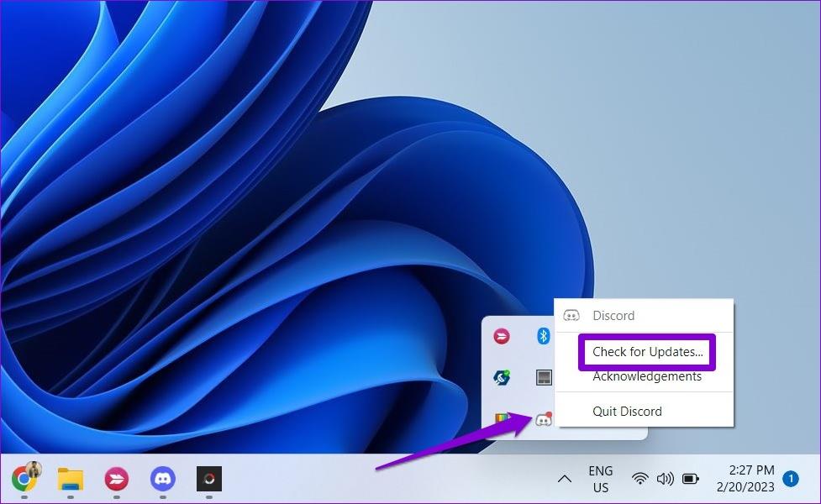Click the Bluetooth icon in the tray overflow
Screen dimensions: 821x504
(x=541, y=335)
